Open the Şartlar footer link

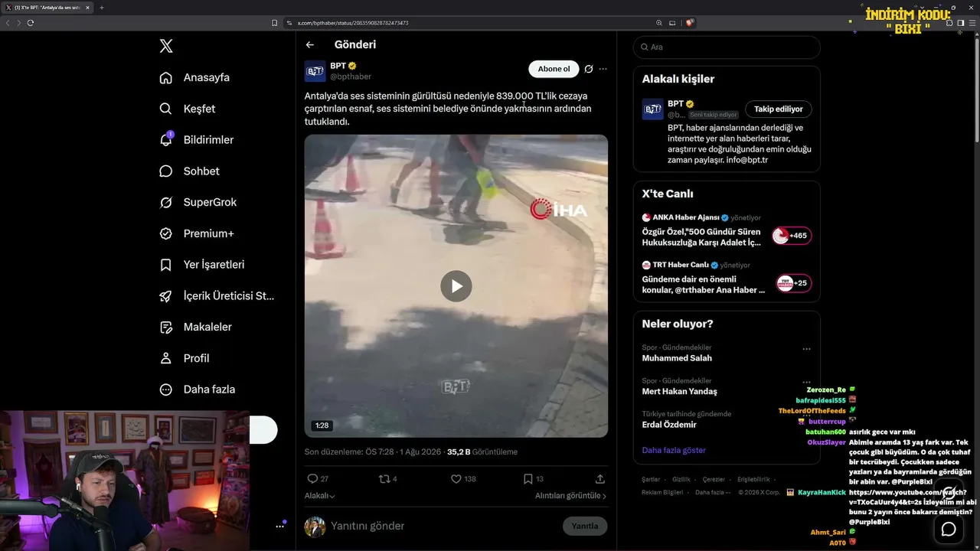pos(651,480)
